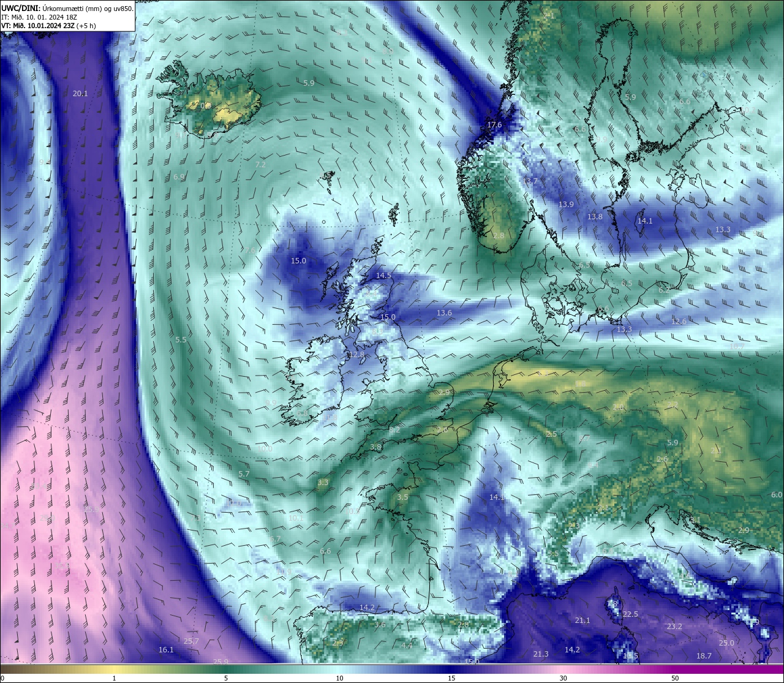Image resolution: width=784 pixels, height=683 pixels.
Task: Click the 21.1 value over the Mediterranean
Action: tap(582, 621)
